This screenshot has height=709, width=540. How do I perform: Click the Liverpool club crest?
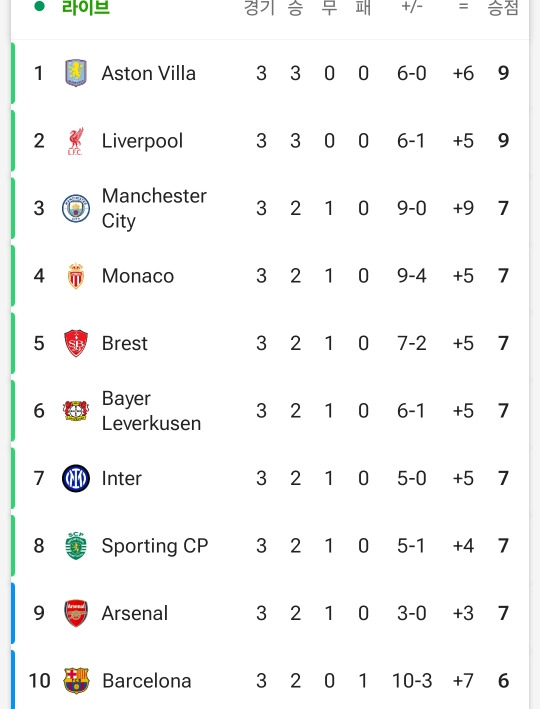[x=76, y=141]
